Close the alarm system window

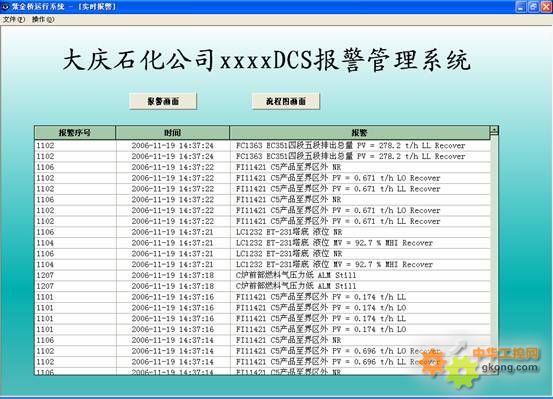point(546,6)
